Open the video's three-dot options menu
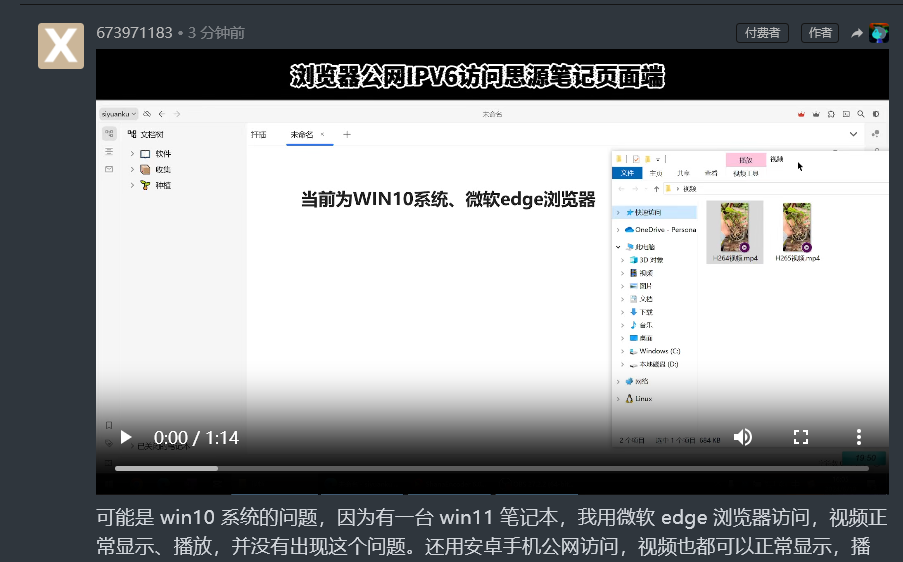Viewport: 903px width, 562px height. click(859, 437)
